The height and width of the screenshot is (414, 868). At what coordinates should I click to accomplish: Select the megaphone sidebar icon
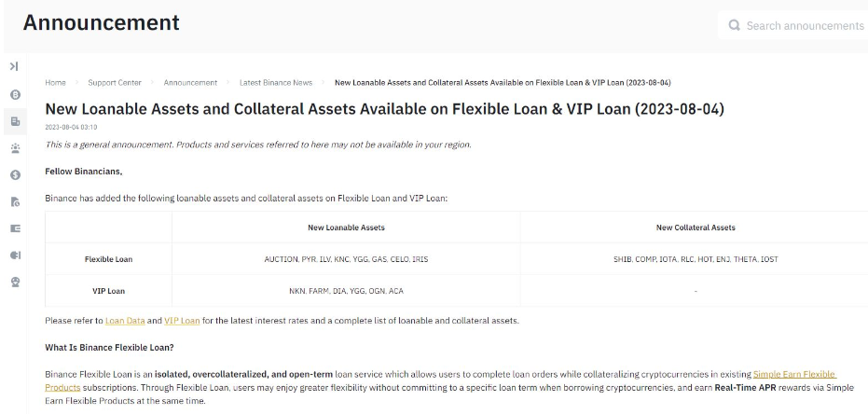click(15, 255)
